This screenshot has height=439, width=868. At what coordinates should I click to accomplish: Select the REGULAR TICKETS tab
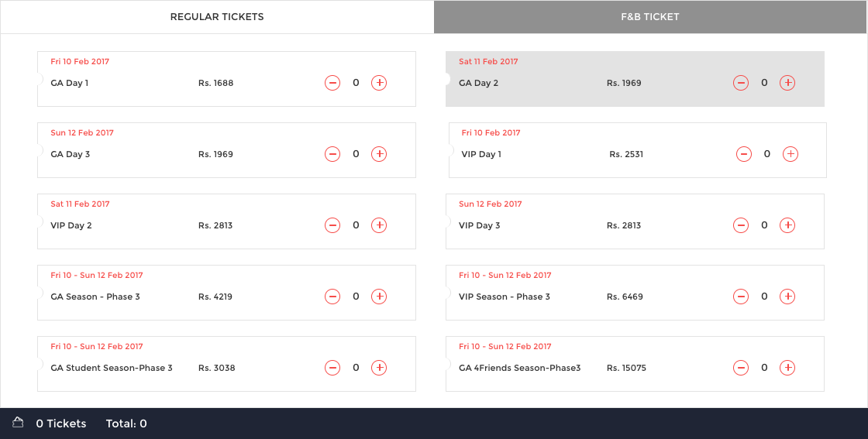217,17
